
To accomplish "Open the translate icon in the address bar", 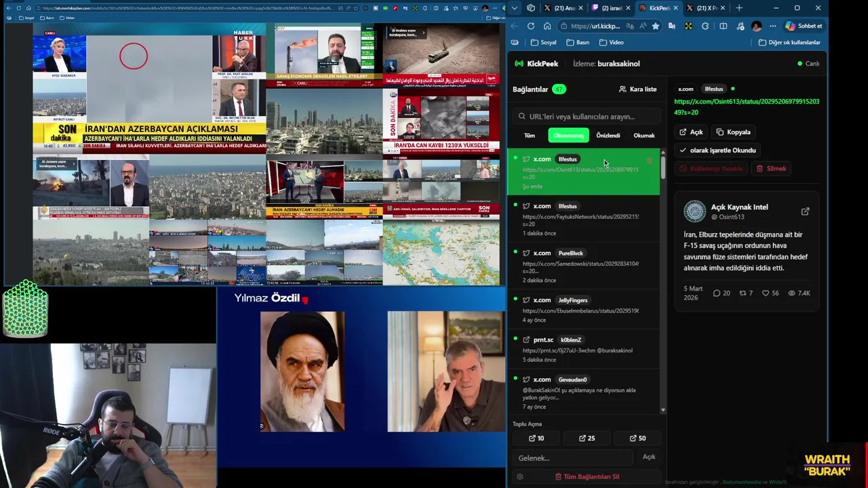I will [630, 26].
